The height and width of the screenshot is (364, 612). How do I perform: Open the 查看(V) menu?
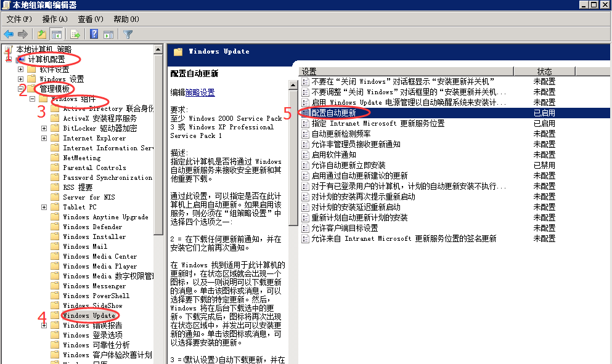(90, 19)
